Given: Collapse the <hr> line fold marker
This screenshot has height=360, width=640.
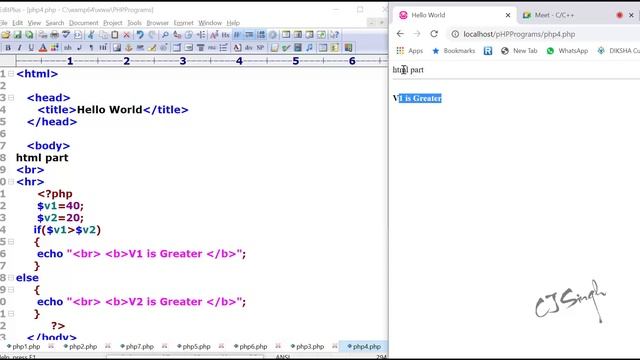Looking at the screenshot, I should coord(11,182).
